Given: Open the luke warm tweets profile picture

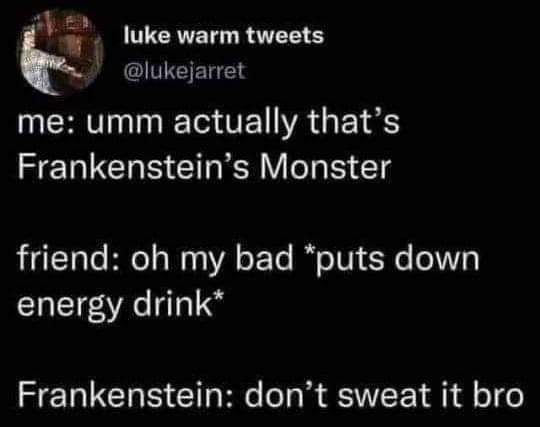Looking at the screenshot, I should coord(60,53).
